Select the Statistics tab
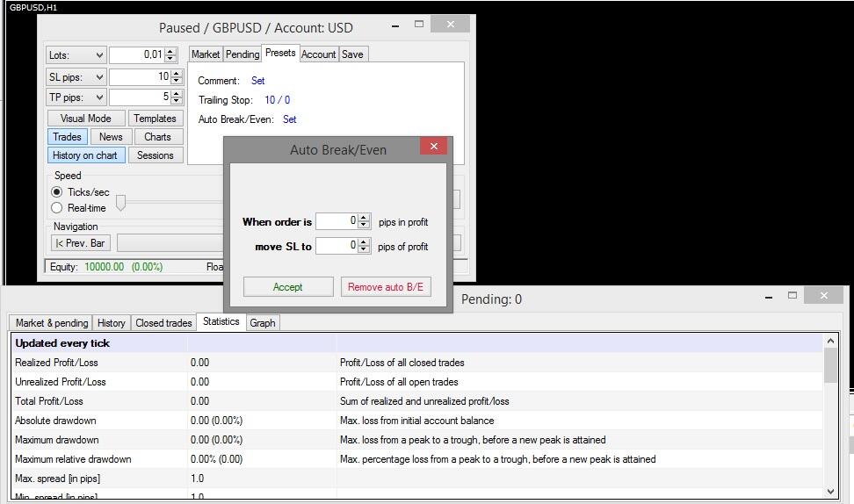Screen dimensions: 854x504 coord(221,321)
